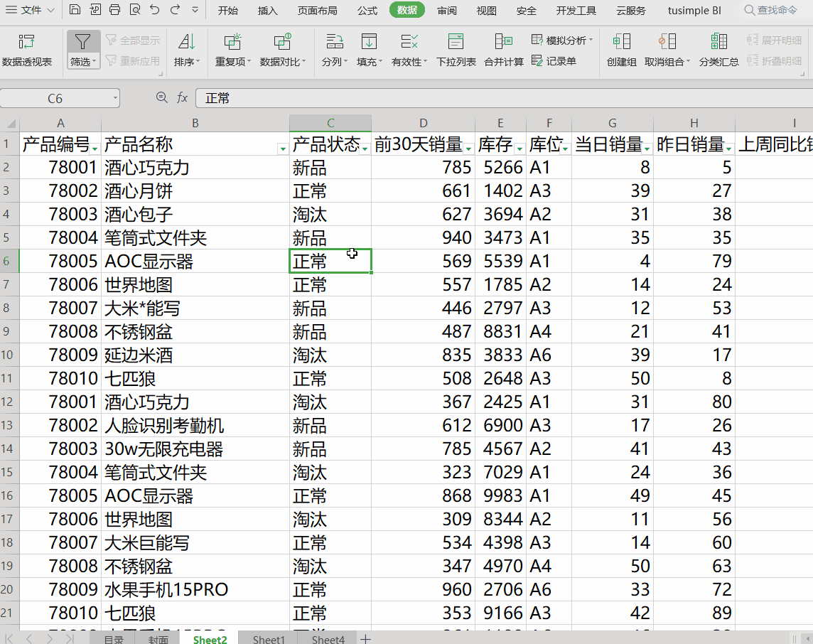
Task: Add a new sheet with plus icon
Action: (365, 639)
